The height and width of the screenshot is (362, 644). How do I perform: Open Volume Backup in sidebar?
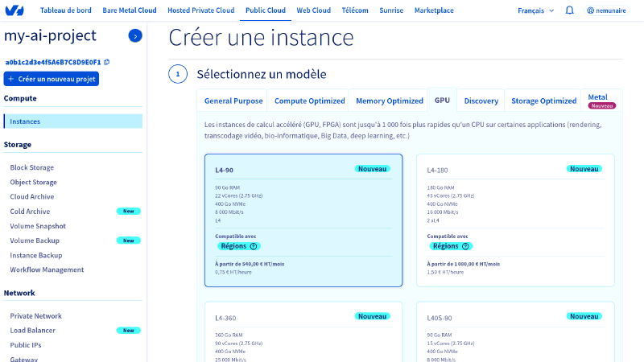pyautogui.click(x=35, y=241)
